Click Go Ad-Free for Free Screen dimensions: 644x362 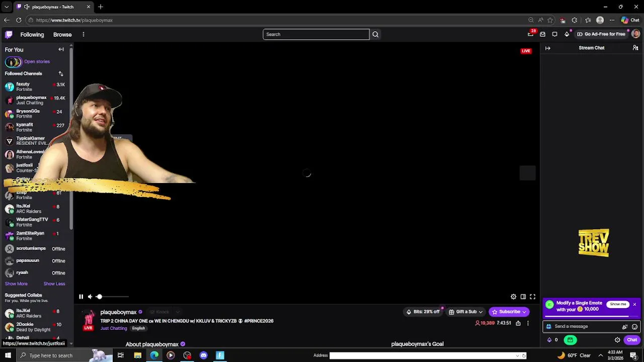tap(601, 34)
